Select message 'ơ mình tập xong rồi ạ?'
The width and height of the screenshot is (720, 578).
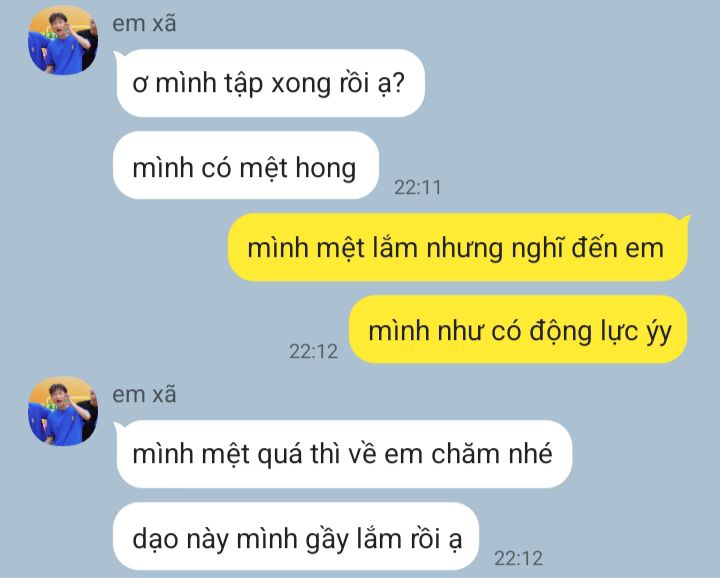coord(270,83)
